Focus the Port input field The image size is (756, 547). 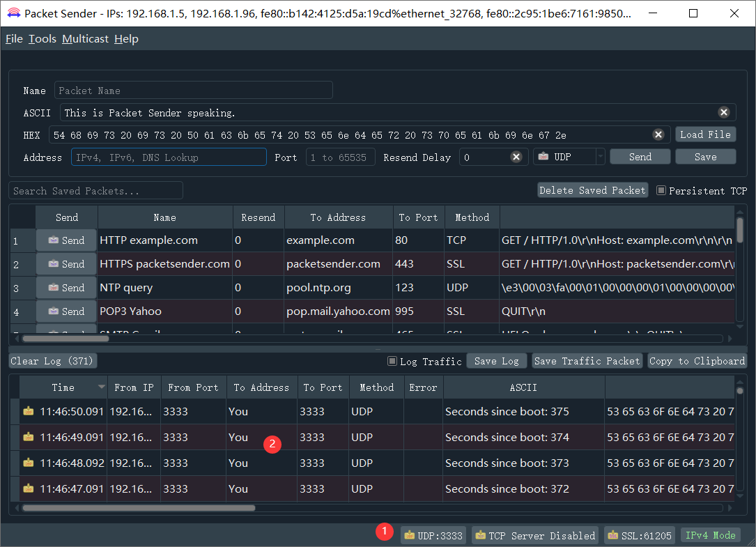coord(341,157)
